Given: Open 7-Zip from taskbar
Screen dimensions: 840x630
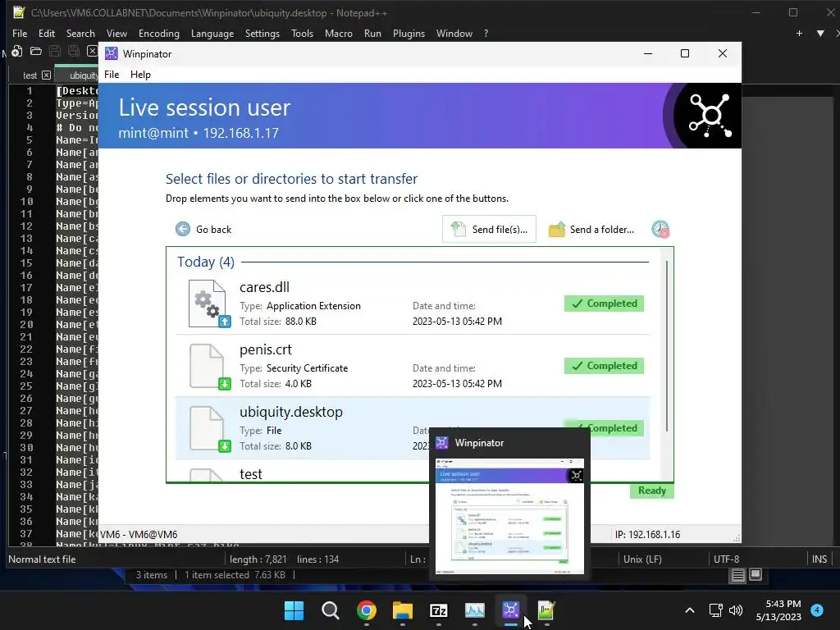Looking at the screenshot, I should 438,610.
